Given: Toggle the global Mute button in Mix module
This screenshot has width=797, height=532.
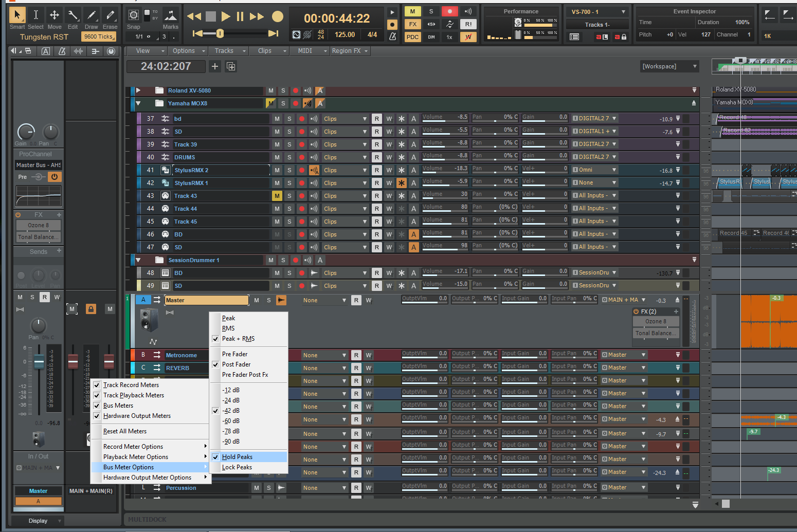Looking at the screenshot, I should tap(412, 11).
